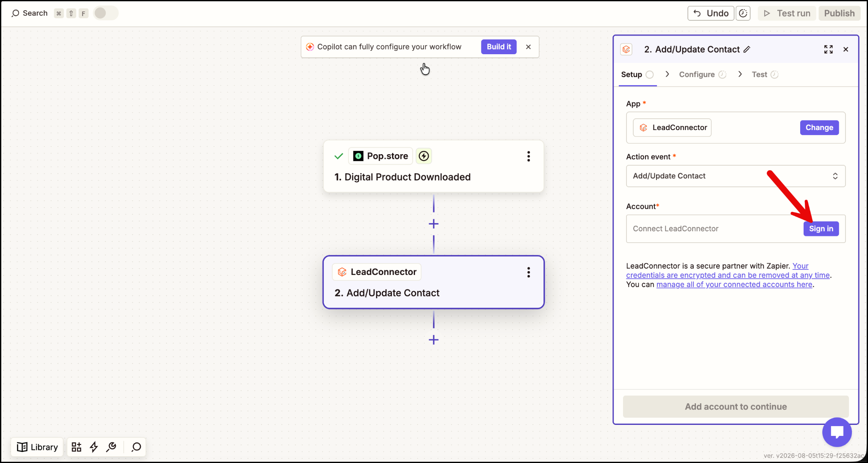The image size is (868, 463).
Task: Click the Pop.store app logo
Action: point(358,156)
